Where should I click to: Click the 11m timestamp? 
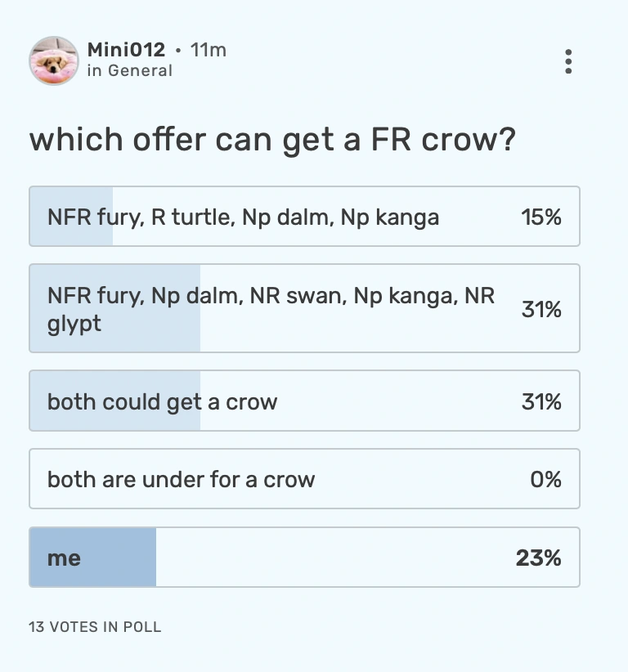(x=209, y=50)
